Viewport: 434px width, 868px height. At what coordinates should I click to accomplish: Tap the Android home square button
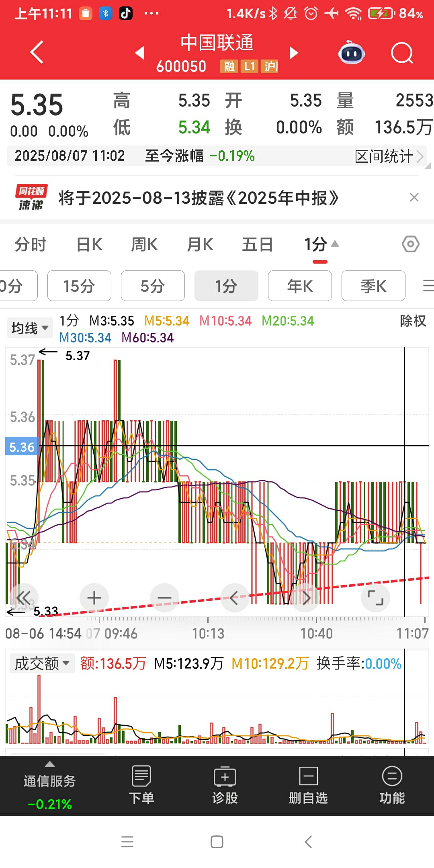(217, 842)
